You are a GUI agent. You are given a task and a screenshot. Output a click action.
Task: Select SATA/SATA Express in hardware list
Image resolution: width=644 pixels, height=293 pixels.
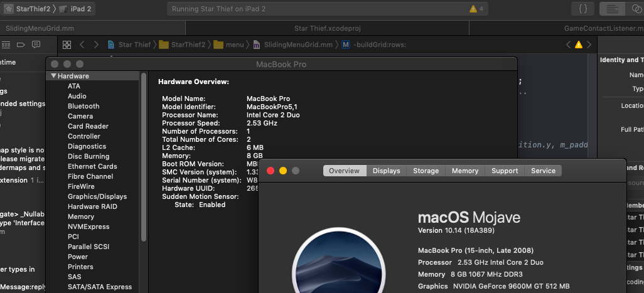point(100,287)
